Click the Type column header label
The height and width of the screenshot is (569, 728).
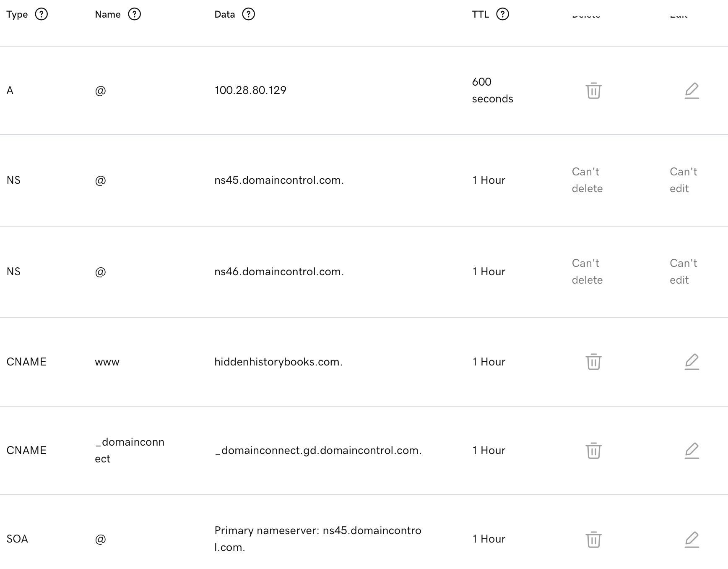click(x=17, y=14)
